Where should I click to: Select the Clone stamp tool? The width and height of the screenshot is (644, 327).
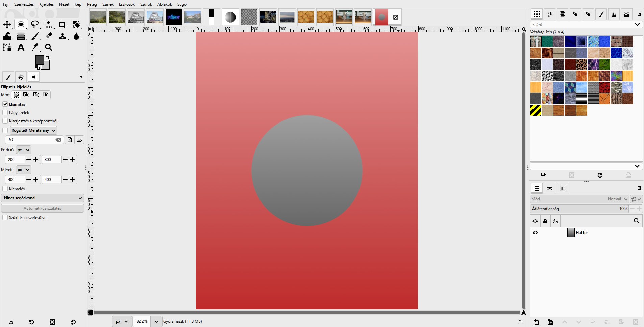[x=63, y=36]
